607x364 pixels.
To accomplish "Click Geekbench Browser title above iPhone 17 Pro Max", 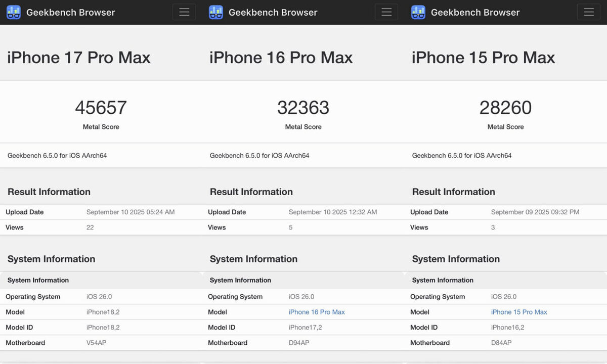I will point(71,12).
